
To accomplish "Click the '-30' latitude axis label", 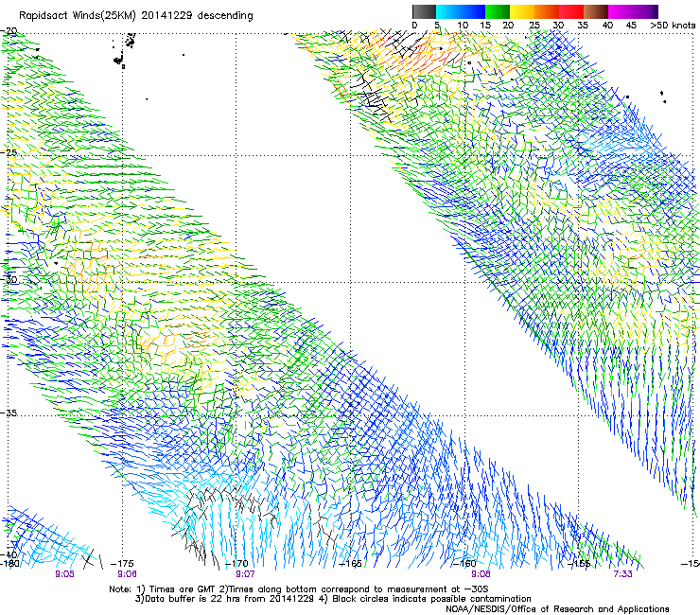I will pyautogui.click(x=9, y=279).
